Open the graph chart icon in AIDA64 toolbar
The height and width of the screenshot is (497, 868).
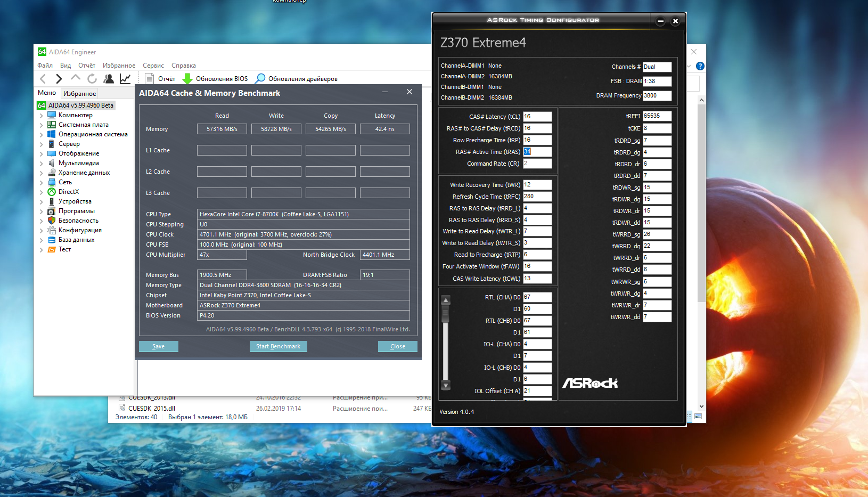coord(125,79)
